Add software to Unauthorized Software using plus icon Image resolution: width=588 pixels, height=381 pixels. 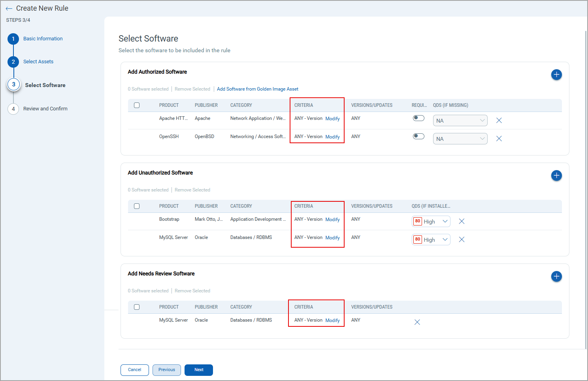click(x=556, y=175)
